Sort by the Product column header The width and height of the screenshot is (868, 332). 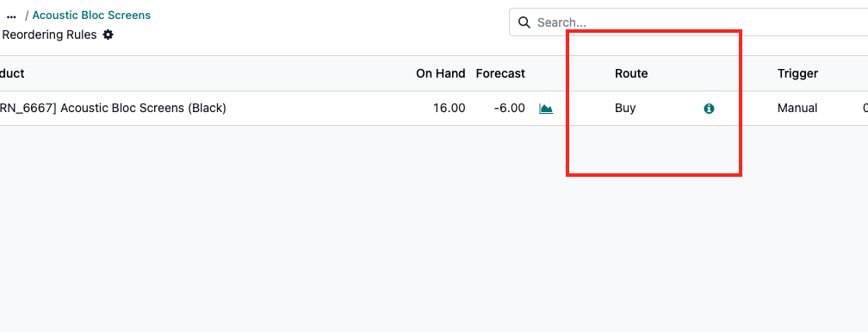click(11, 73)
